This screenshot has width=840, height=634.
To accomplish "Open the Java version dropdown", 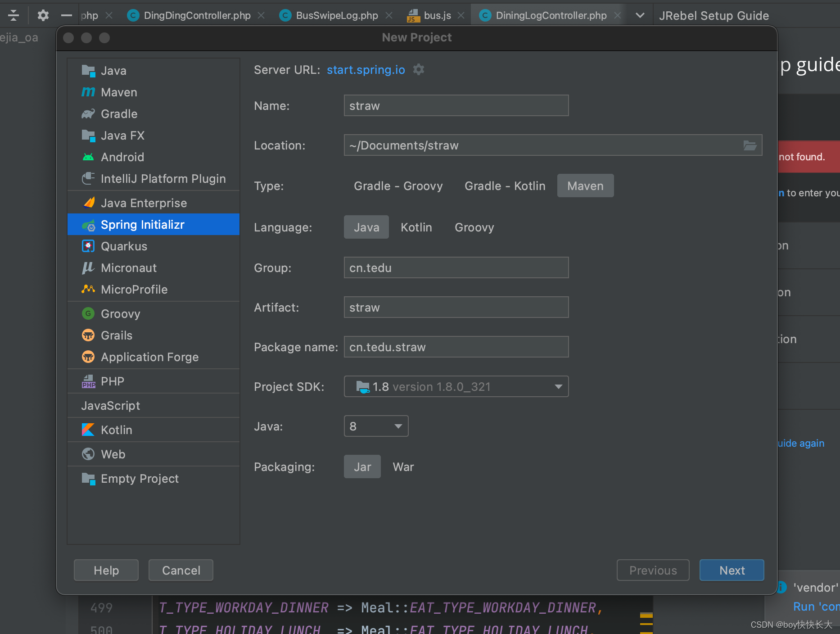I will 376,426.
